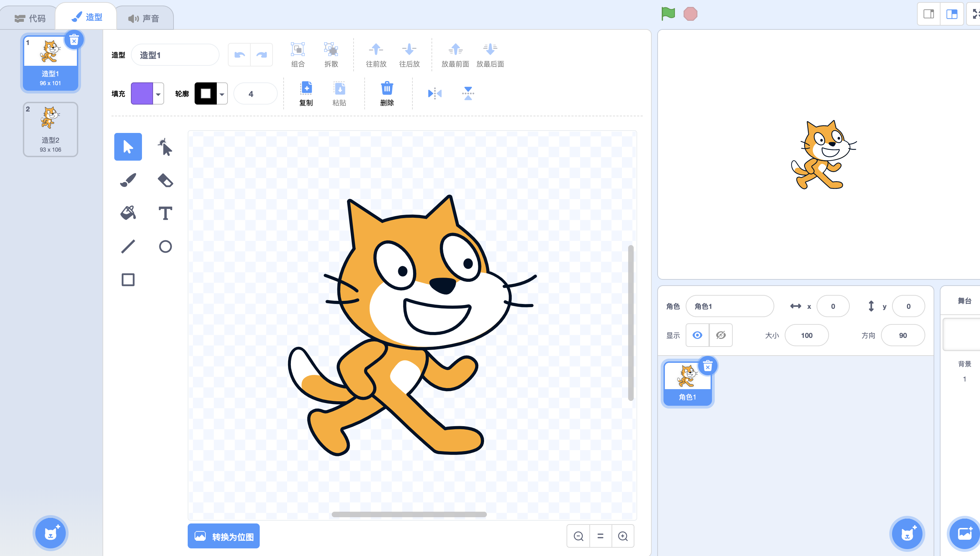Bring selection to front 放最前面

coord(455,55)
